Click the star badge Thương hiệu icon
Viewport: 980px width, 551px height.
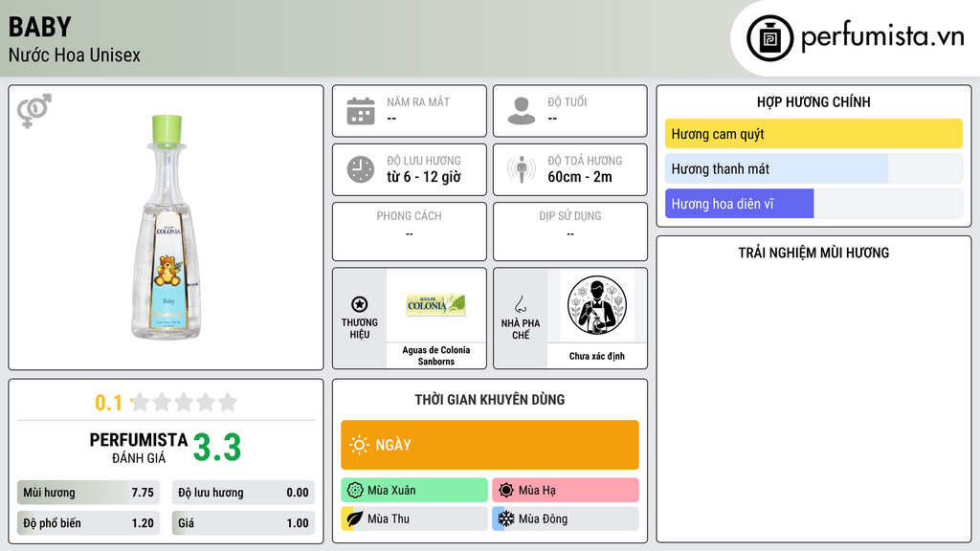coord(360,304)
